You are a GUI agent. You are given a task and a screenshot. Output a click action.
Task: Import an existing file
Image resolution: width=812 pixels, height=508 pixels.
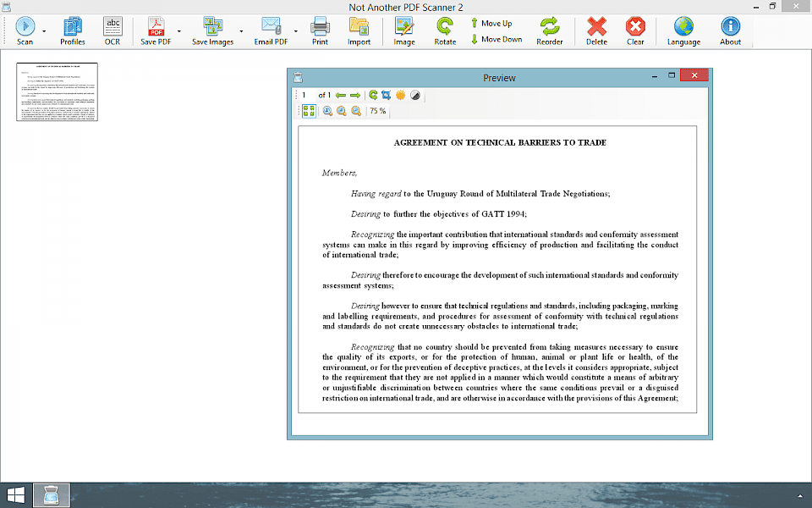[359, 31]
